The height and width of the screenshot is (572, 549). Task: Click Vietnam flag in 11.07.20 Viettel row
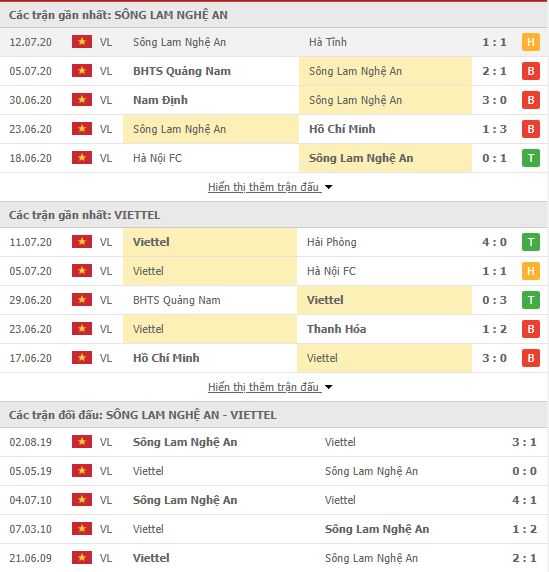click(x=82, y=242)
